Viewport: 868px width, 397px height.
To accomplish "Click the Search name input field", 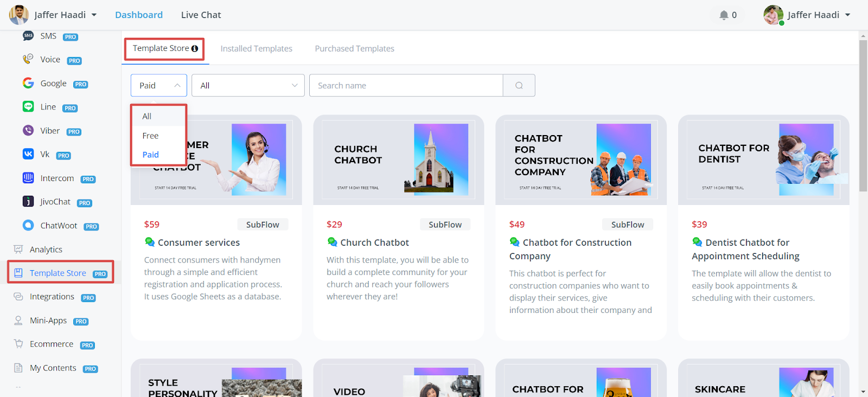I will tap(406, 86).
